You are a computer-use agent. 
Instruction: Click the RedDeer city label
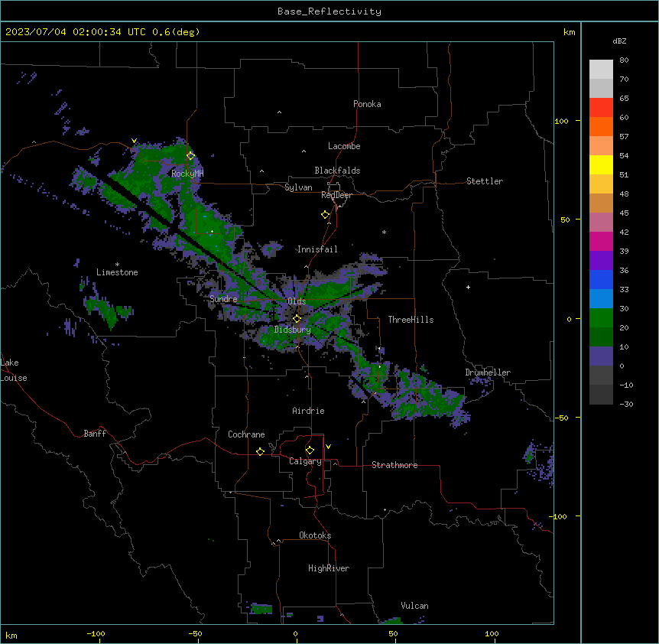click(336, 195)
